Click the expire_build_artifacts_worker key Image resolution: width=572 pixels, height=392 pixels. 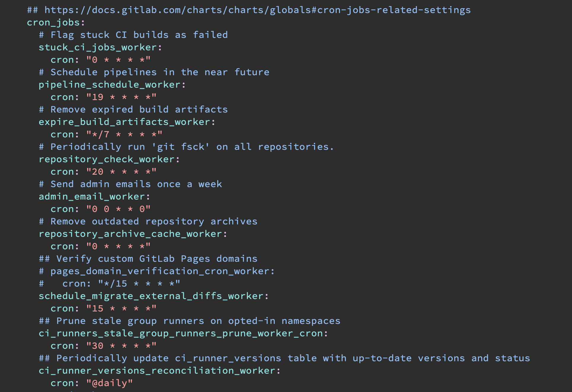[124, 122]
